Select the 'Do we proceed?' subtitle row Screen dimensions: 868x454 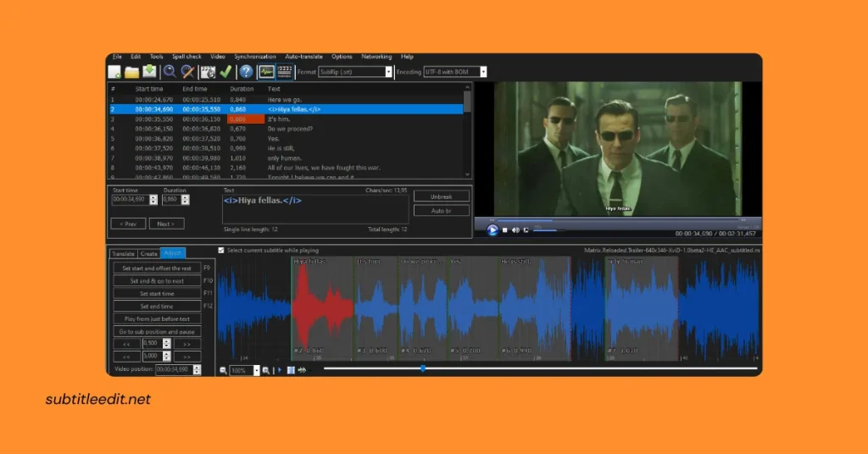tap(288, 129)
